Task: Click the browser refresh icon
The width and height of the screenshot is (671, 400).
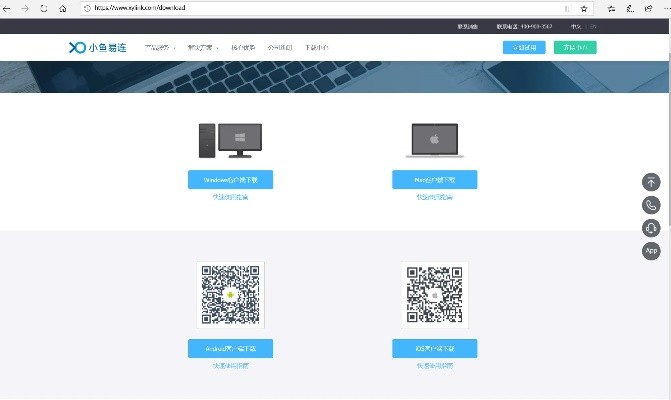Action: (x=43, y=8)
